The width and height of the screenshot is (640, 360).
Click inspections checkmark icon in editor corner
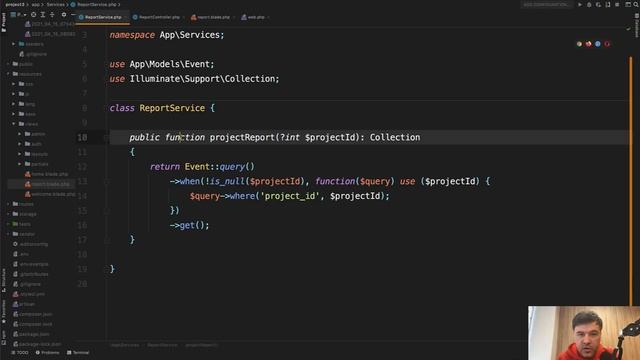[x=628, y=29]
